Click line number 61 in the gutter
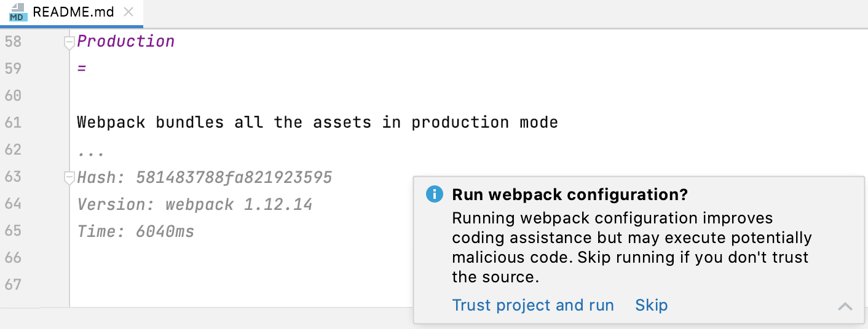Image resolution: width=868 pixels, height=329 pixels. 13,122
